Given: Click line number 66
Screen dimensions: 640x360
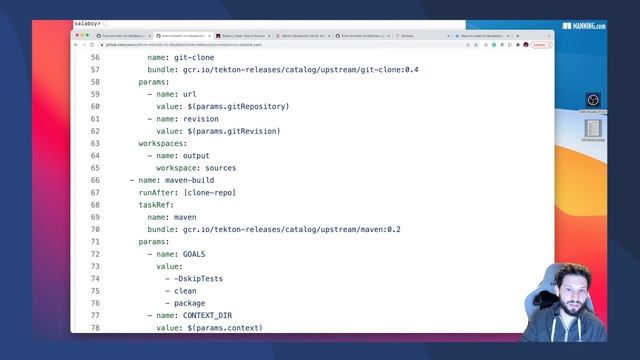Looking at the screenshot, I should coord(95,180).
